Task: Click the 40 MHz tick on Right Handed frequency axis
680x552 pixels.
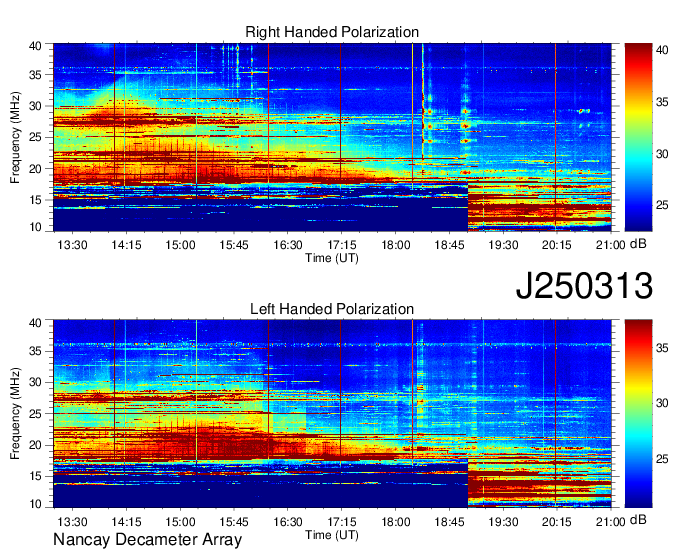Action: [35, 46]
